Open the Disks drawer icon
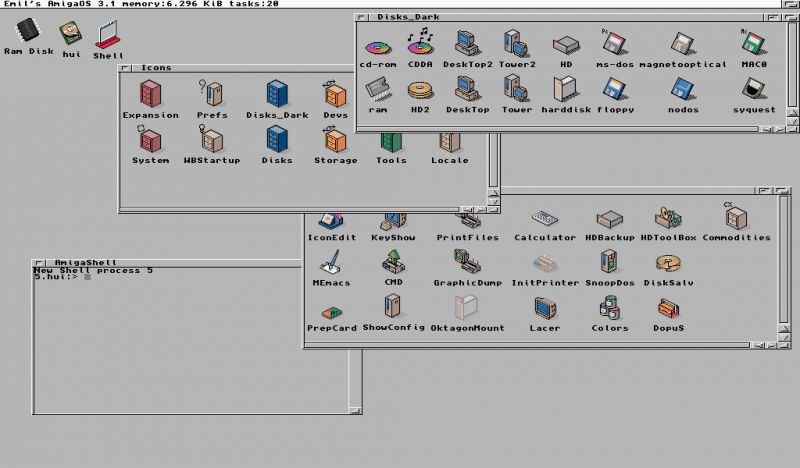 (277, 139)
